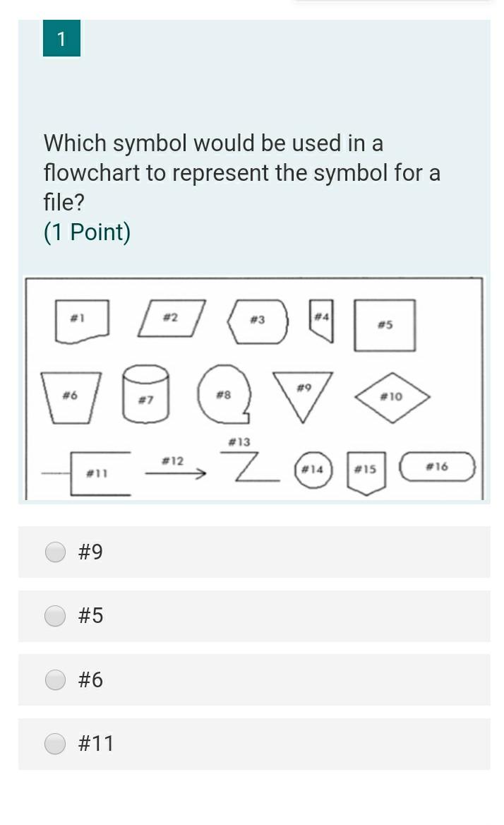Click the square process symbol #5

(384, 326)
